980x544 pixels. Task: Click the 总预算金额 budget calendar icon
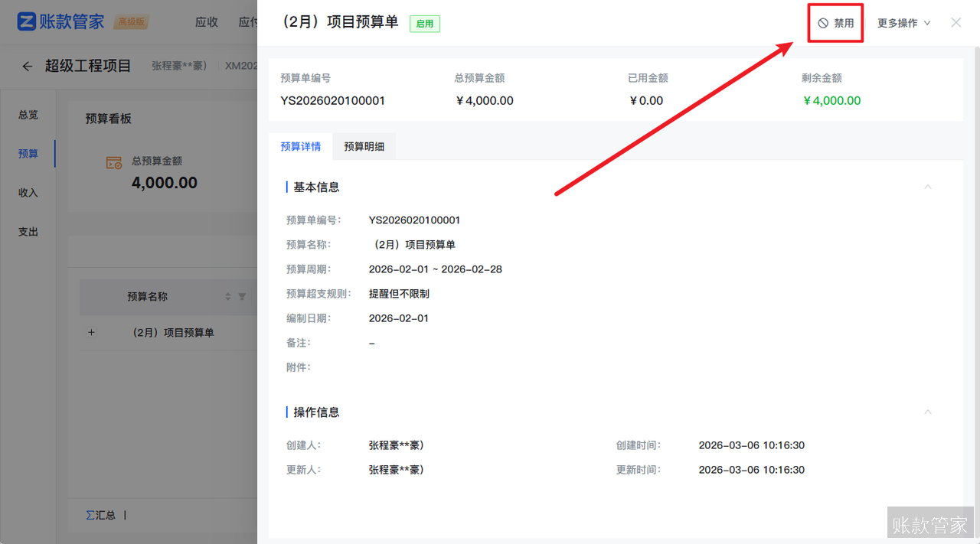pos(114,163)
